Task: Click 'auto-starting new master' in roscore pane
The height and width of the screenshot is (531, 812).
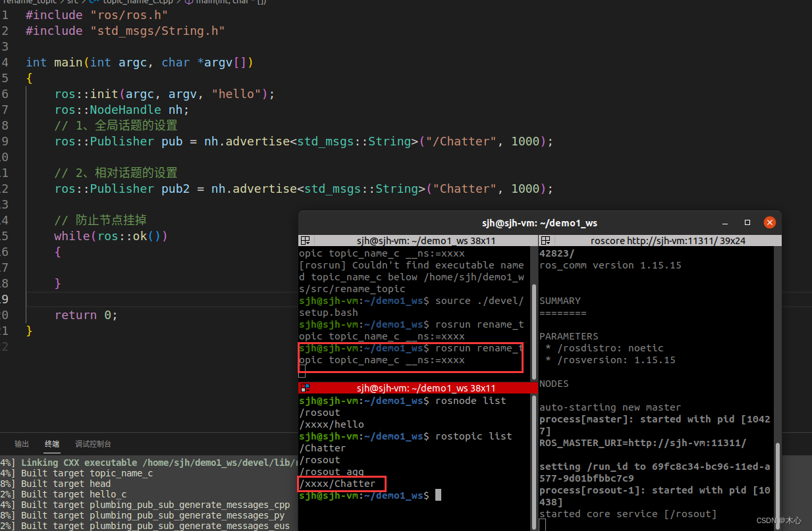Action: coord(610,407)
